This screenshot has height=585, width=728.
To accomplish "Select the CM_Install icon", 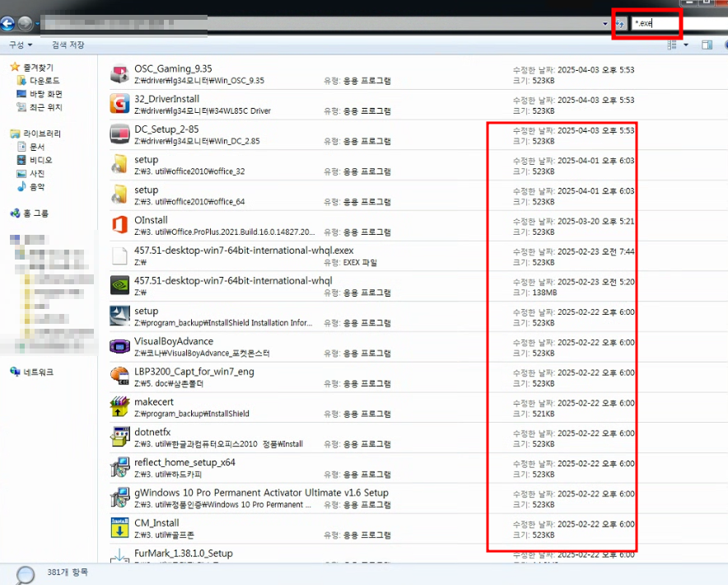I will tap(119, 528).
